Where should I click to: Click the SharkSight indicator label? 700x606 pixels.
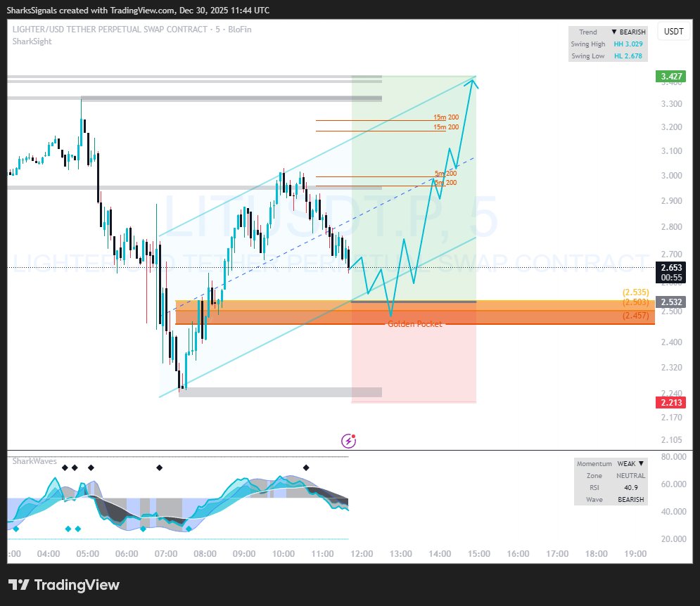[x=32, y=41]
